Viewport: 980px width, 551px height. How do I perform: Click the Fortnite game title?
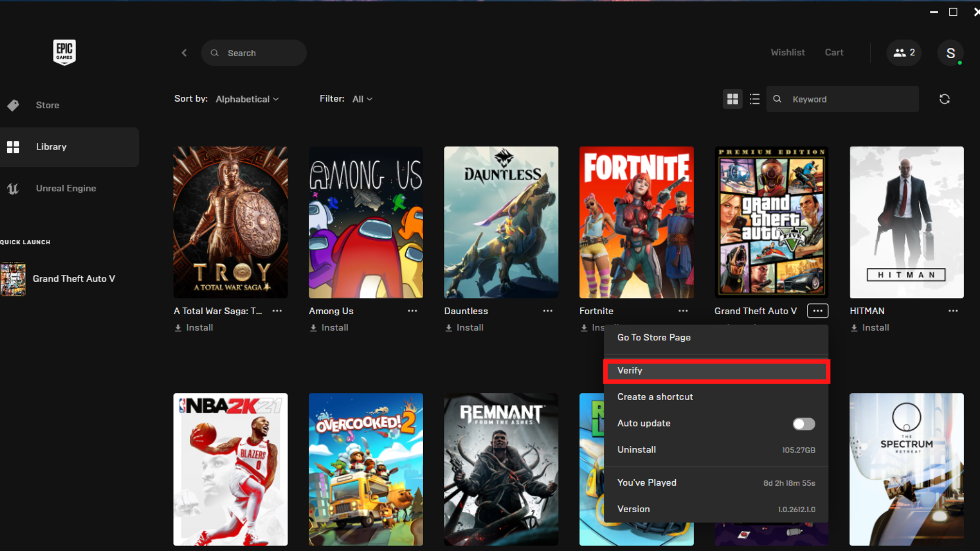[596, 311]
